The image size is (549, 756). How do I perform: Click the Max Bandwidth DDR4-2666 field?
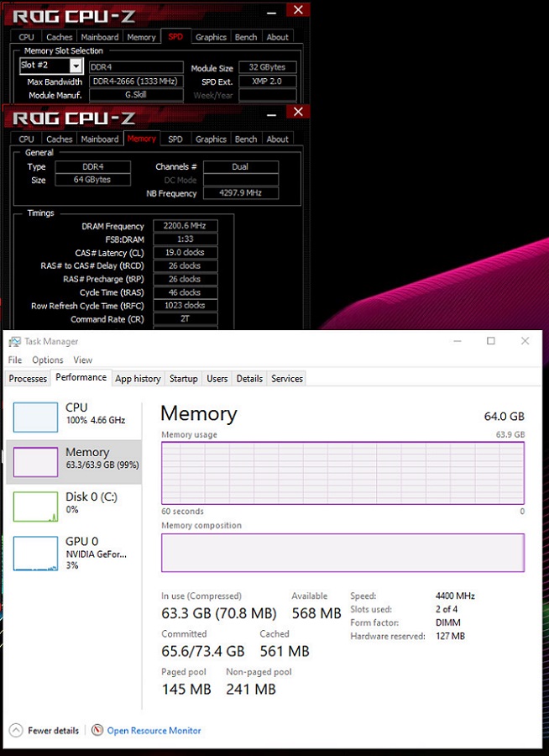click(x=136, y=81)
